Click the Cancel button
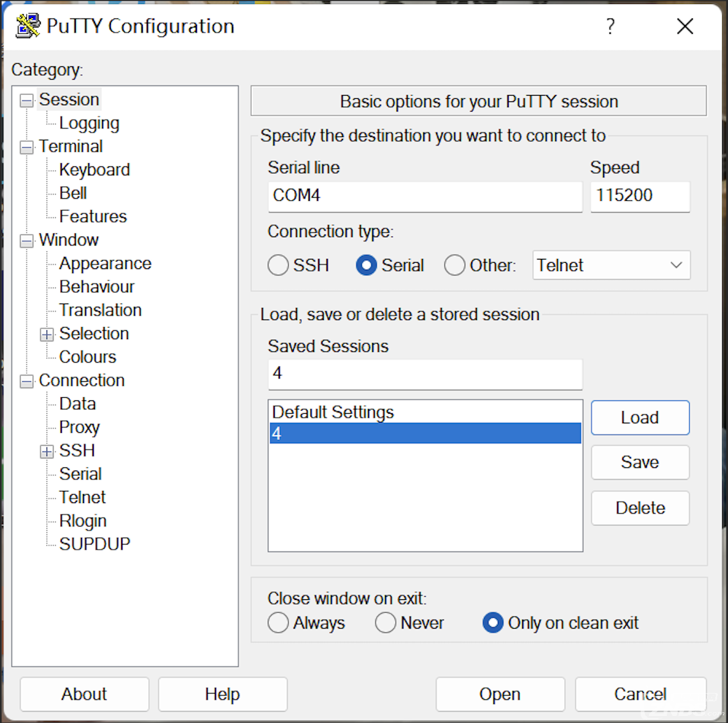This screenshot has height=723, width=728. tap(641, 694)
